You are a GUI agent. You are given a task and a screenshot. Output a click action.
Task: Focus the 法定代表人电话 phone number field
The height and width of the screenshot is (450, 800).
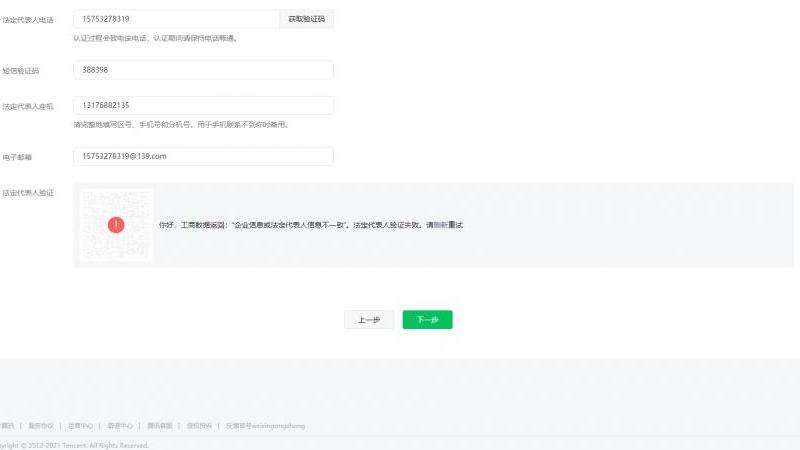(x=176, y=19)
